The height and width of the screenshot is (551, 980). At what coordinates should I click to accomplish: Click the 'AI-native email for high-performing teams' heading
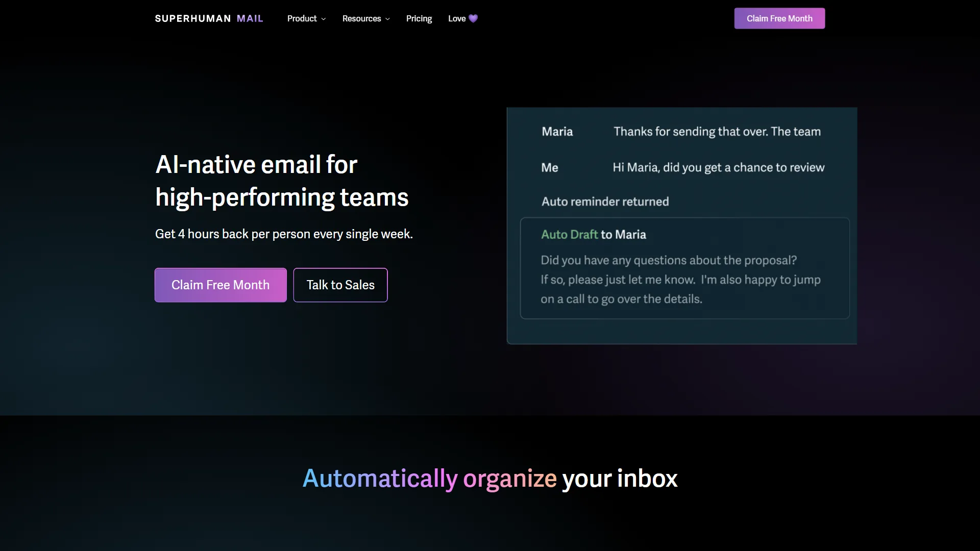(x=282, y=181)
